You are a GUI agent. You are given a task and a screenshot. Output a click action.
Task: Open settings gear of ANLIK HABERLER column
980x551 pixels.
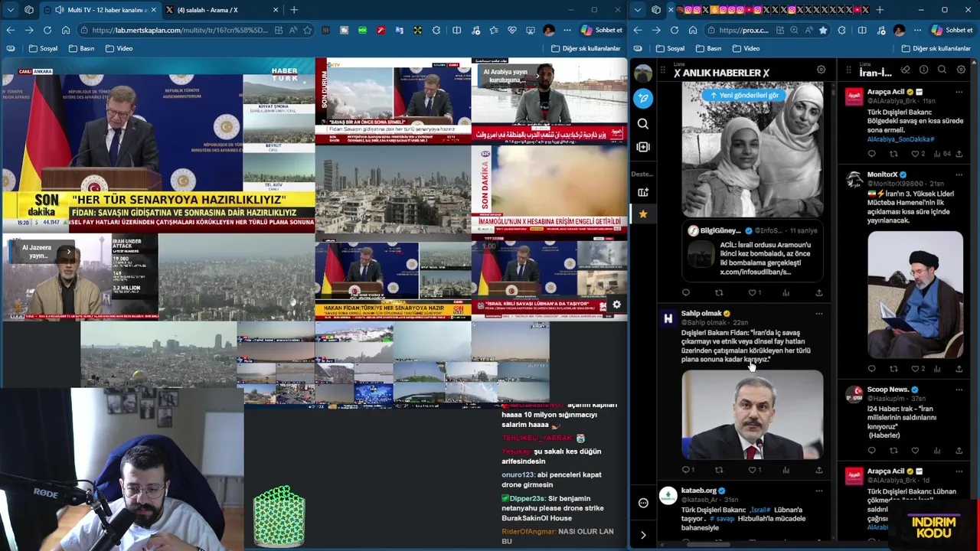click(x=821, y=70)
